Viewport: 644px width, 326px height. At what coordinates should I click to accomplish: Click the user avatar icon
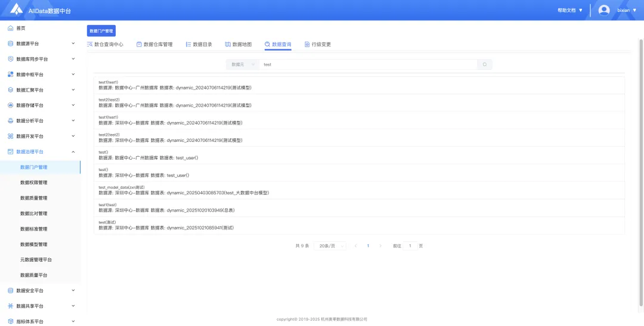603,10
